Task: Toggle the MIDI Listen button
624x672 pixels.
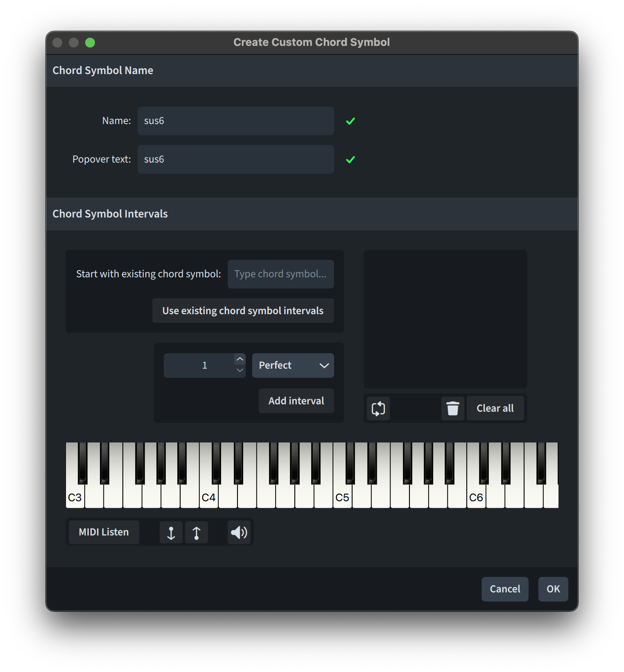Action: [x=104, y=532]
